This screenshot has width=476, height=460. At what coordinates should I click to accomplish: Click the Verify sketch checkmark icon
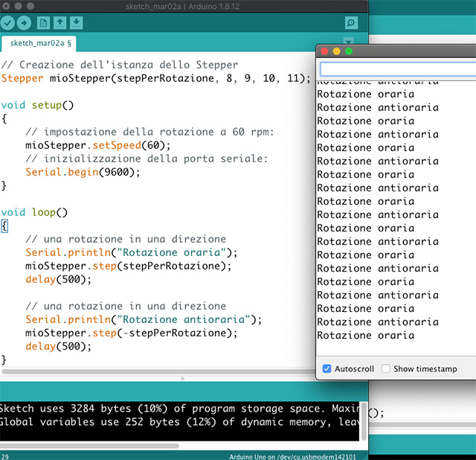tap(8, 24)
